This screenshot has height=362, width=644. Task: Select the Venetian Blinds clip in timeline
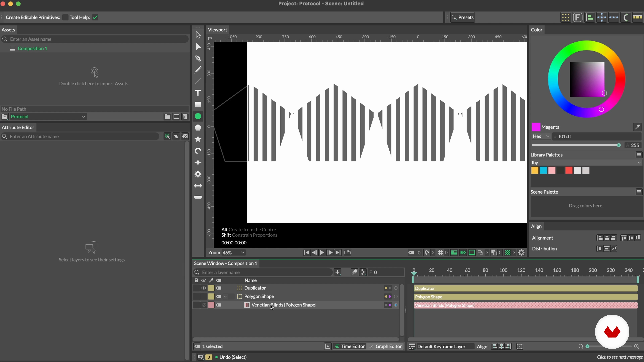point(526,305)
